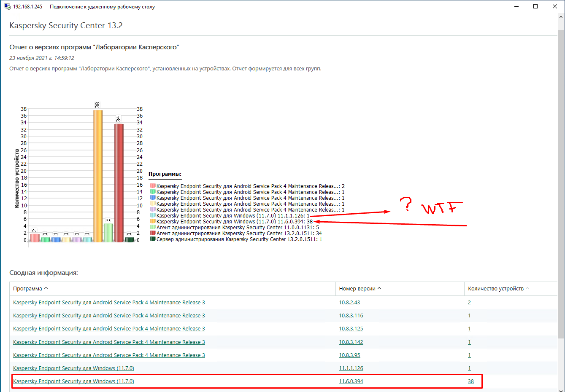The height and width of the screenshot is (392, 565).
Task: Click the dark green chart bar labeled 1
Action: point(130,239)
